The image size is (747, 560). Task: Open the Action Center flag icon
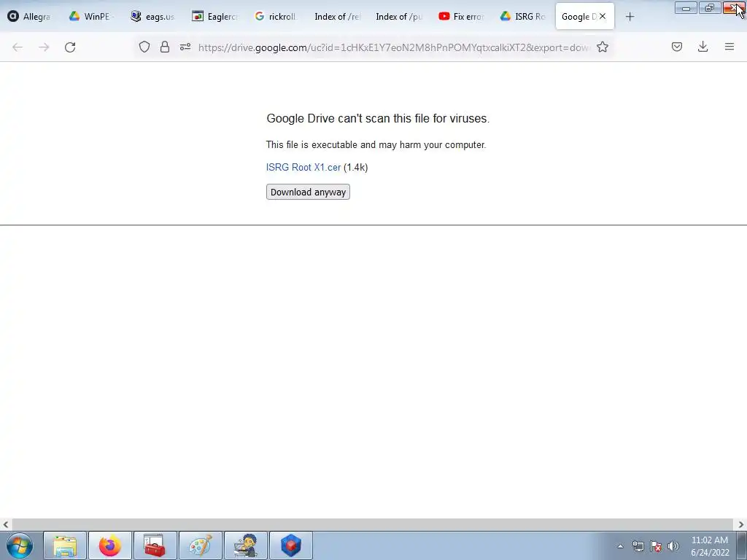coord(656,546)
